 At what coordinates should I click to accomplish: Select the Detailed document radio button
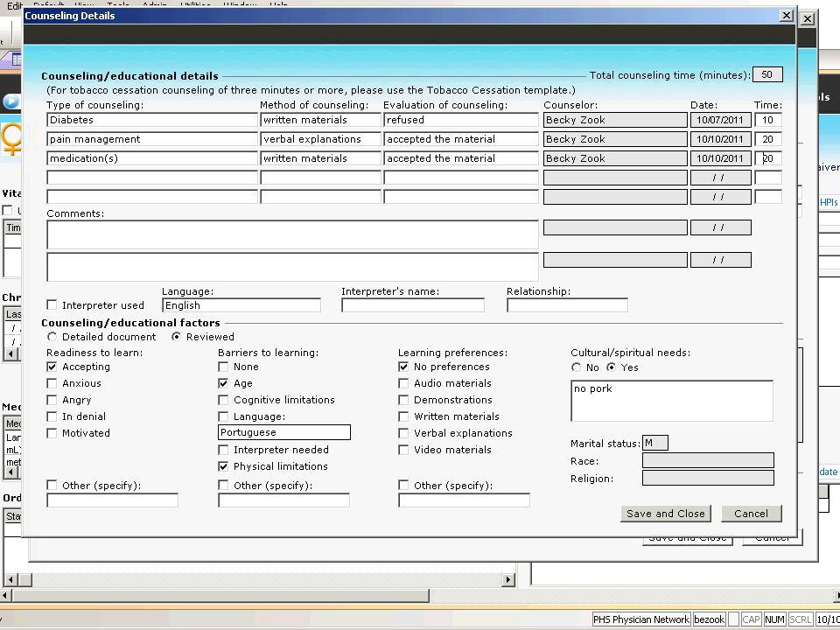pyautogui.click(x=52, y=337)
